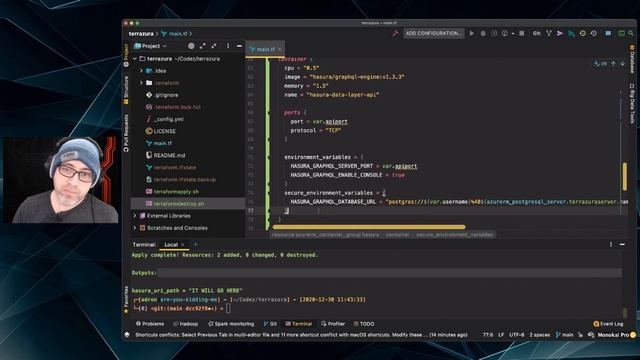The width and height of the screenshot is (640, 360).
Task: Click '2 spaces' indent setting
Action: 540,335
